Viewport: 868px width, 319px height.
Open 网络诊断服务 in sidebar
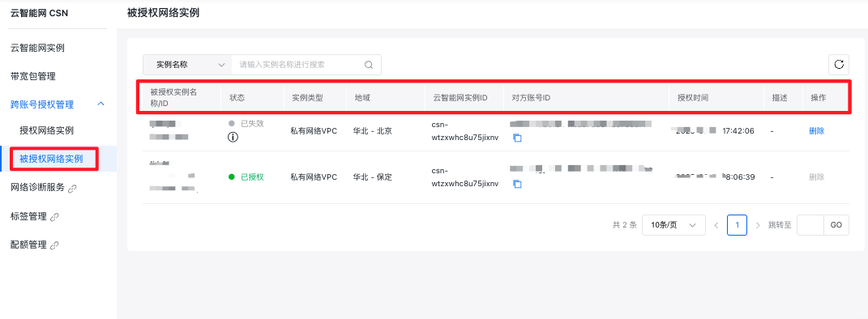37,188
